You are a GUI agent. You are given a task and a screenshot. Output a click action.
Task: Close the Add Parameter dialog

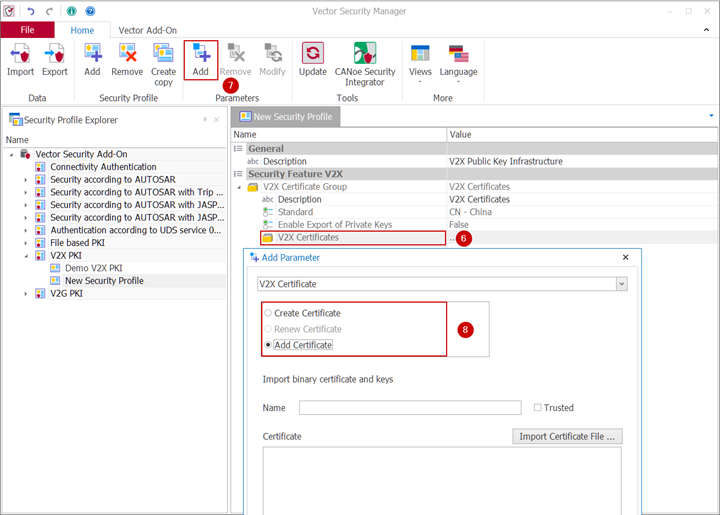click(x=625, y=258)
